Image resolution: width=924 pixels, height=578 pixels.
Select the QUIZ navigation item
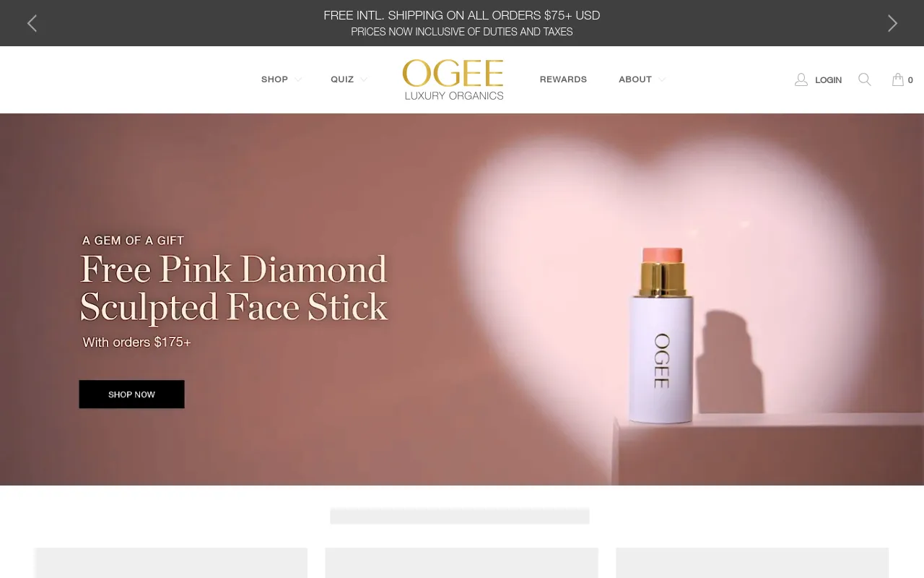[342, 79]
